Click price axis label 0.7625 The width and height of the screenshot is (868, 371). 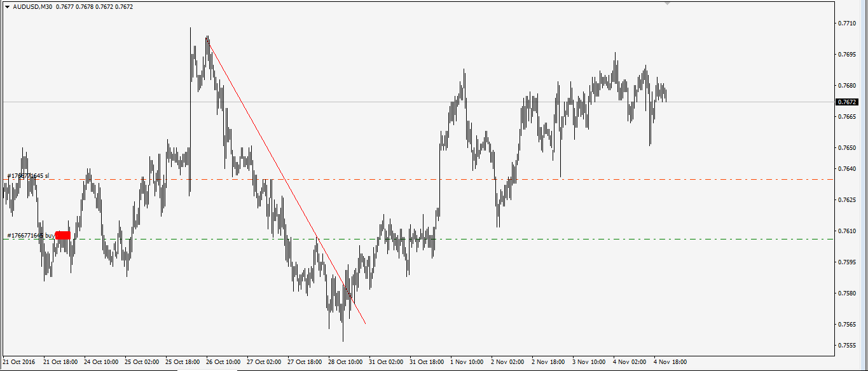[x=848, y=199]
